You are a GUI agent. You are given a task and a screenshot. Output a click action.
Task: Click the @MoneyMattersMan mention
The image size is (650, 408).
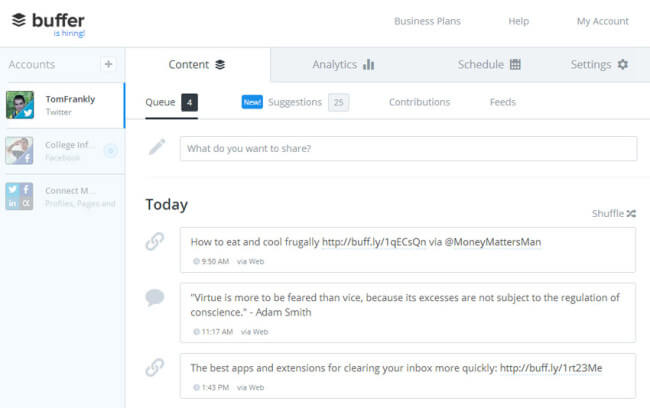pyautogui.click(x=492, y=242)
